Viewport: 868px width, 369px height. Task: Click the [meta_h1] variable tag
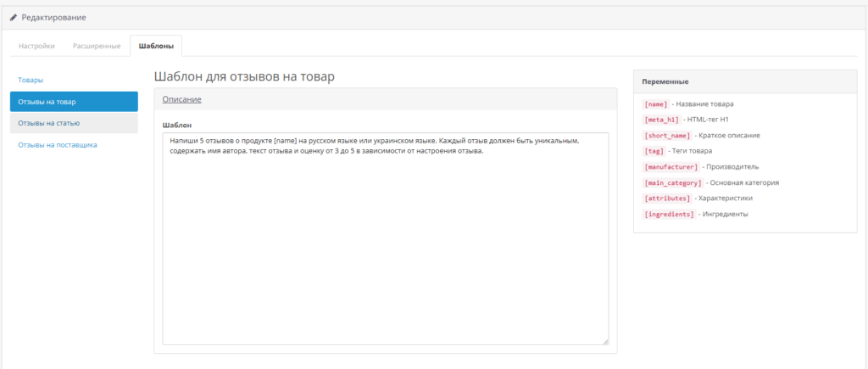coord(661,120)
